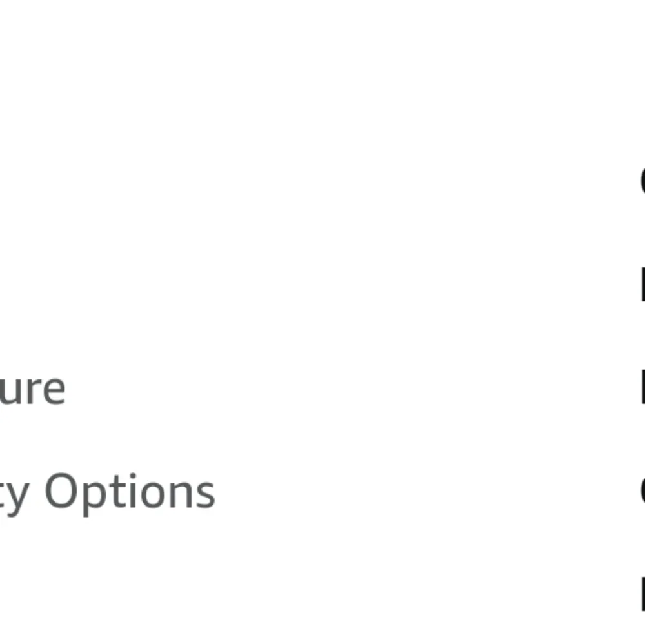This screenshot has height=644, width=645.
Task: Click the vertical bold stroke above the "ure" row
Action: 642,285
